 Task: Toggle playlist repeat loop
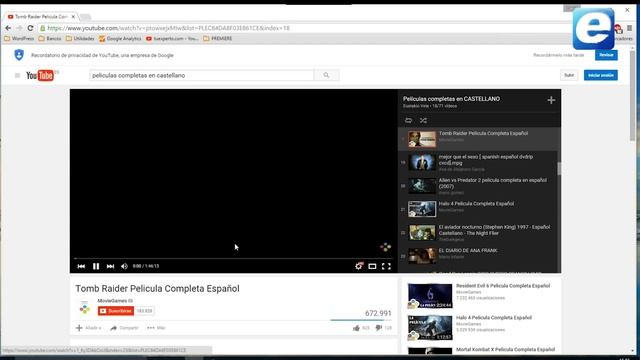[x=409, y=120]
